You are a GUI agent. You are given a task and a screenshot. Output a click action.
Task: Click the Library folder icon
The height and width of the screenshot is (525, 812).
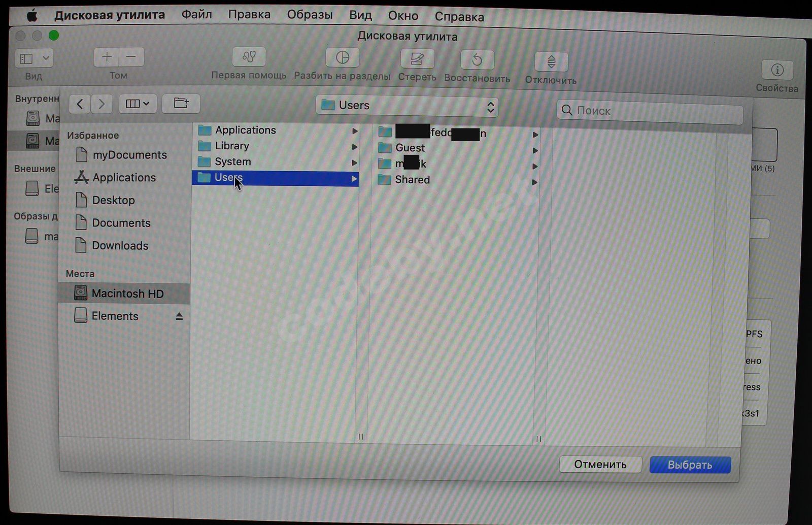[205, 146]
